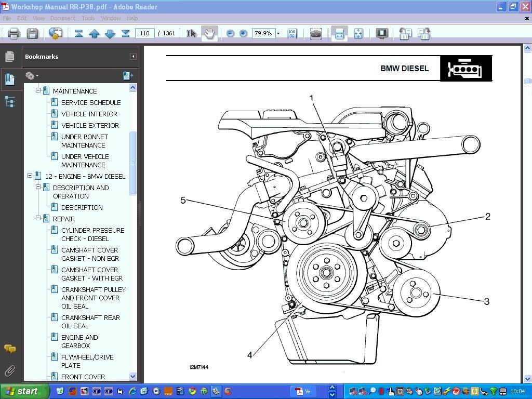This screenshot has width=532, height=399.
Task: Open ENGINE AND GEARBOX bookmark
Action: click(x=79, y=341)
